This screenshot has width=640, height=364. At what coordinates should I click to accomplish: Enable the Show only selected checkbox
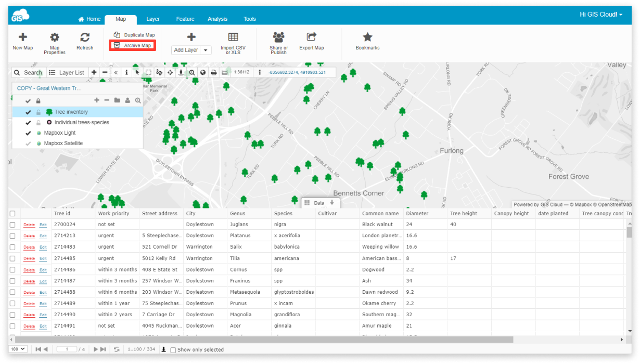point(173,349)
